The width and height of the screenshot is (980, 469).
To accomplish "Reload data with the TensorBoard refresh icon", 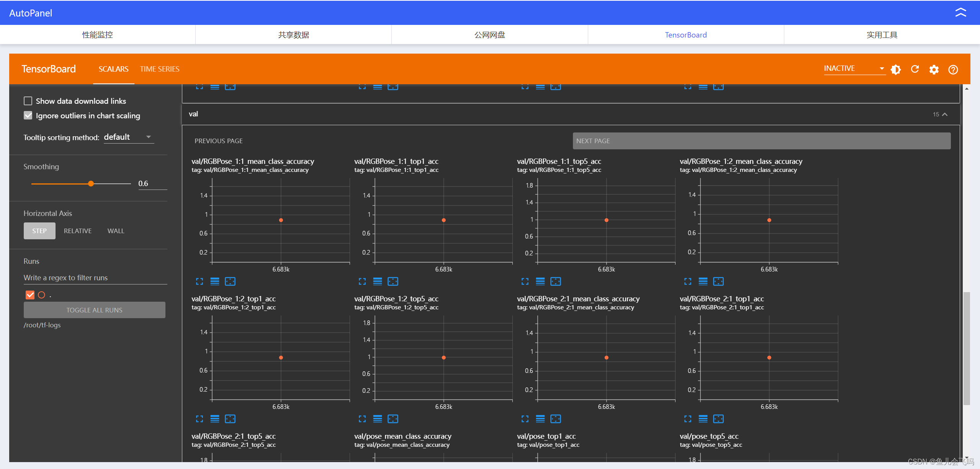I will (915, 69).
